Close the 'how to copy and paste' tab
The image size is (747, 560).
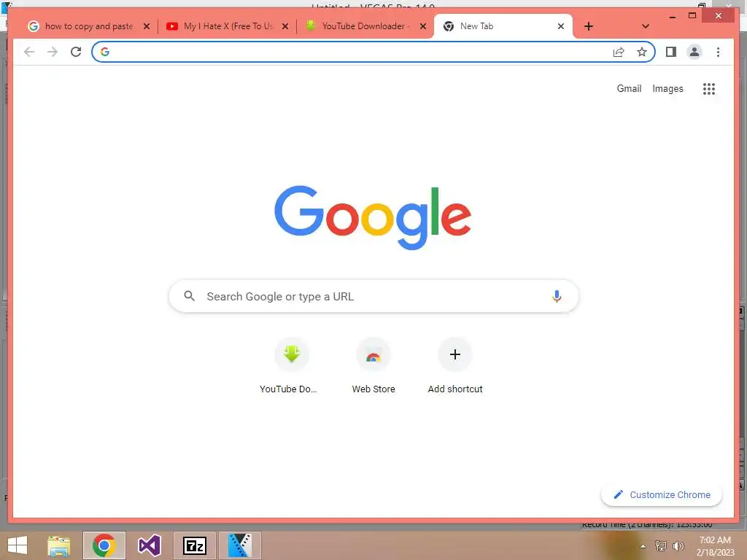147,26
